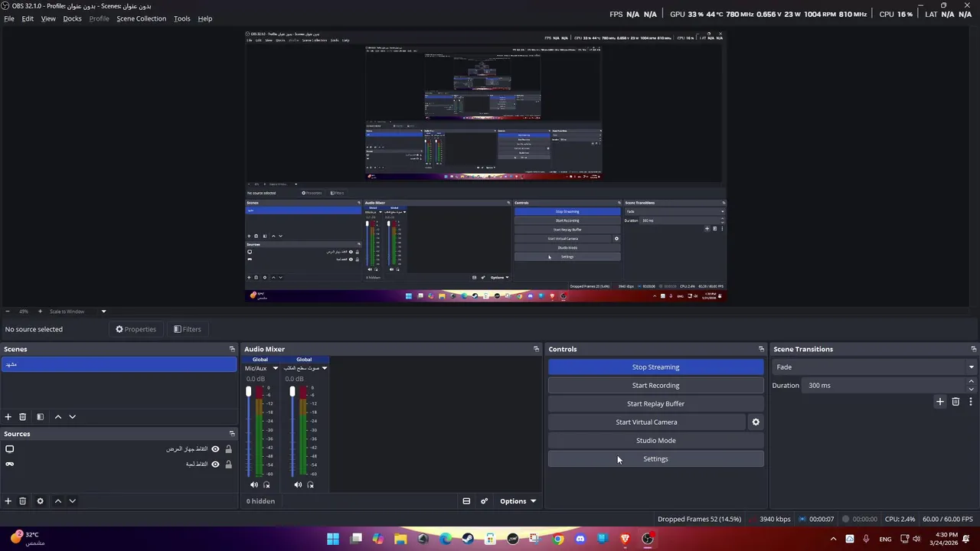
Task: Add a scene transition with plus icon
Action: 940,402
